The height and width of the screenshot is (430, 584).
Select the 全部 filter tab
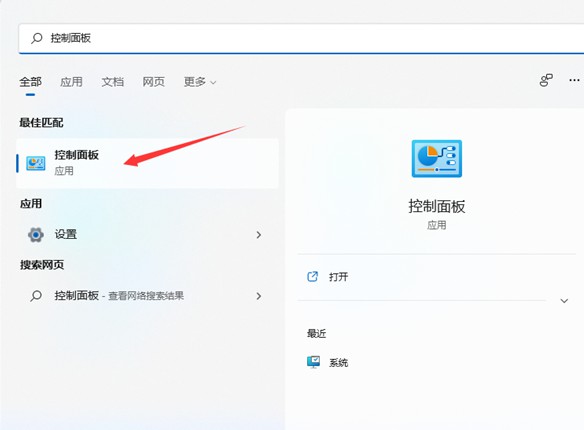tap(31, 82)
